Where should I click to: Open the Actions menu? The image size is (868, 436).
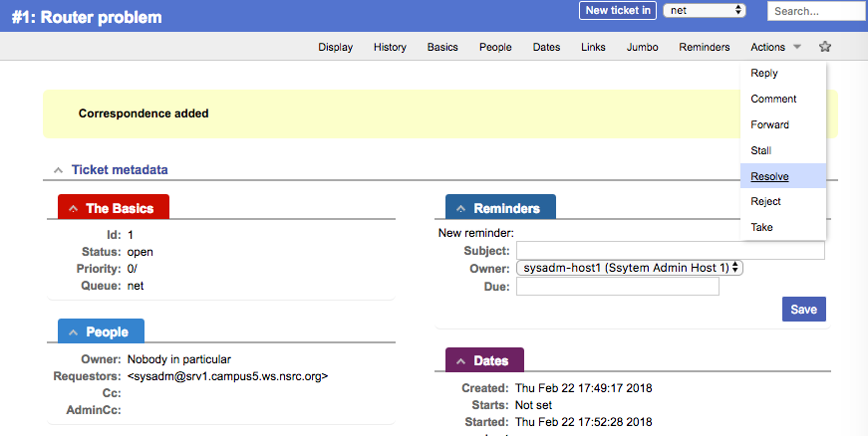coord(775,47)
